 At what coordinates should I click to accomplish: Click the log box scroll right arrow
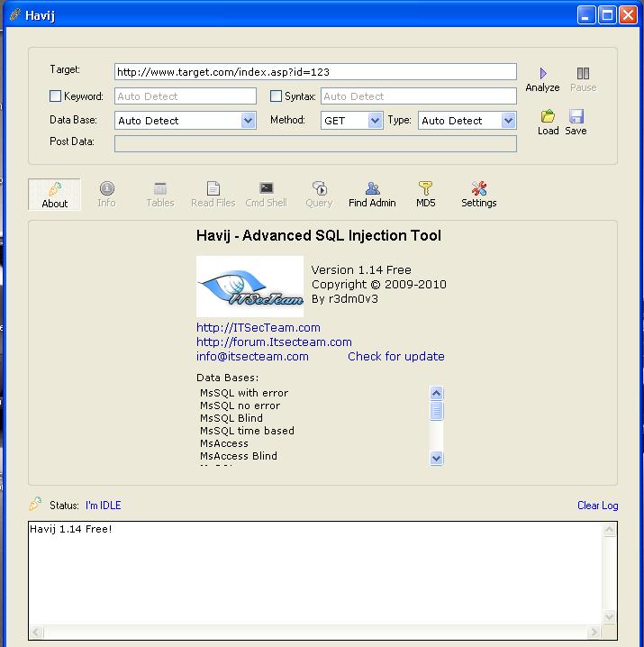coord(594,632)
